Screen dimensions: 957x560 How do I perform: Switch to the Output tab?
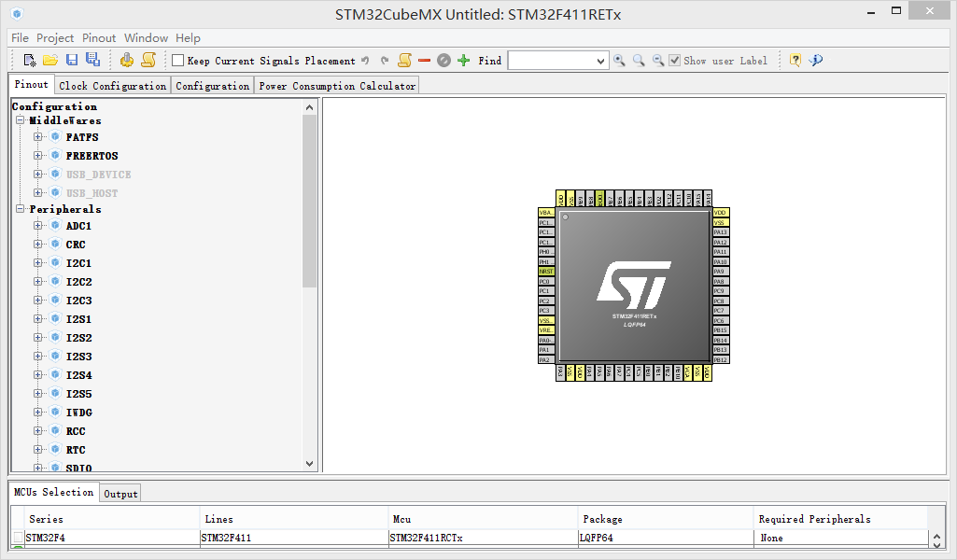(x=120, y=494)
